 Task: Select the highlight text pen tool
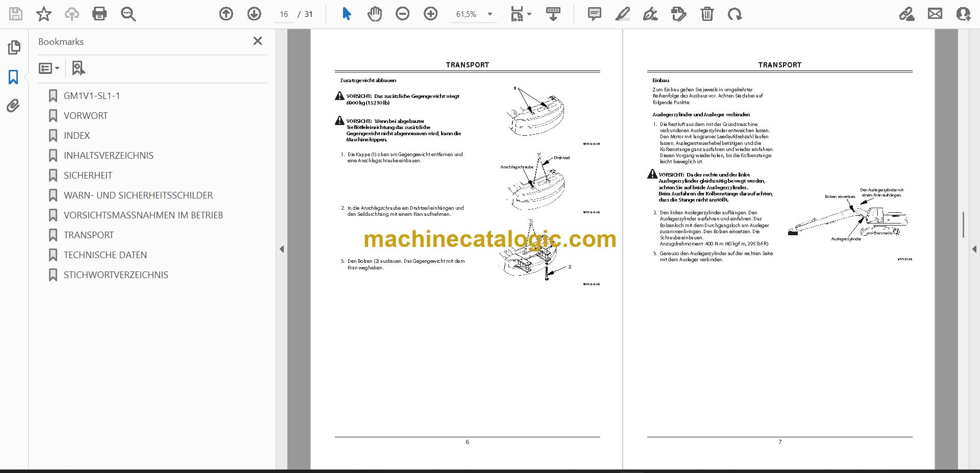click(623, 14)
